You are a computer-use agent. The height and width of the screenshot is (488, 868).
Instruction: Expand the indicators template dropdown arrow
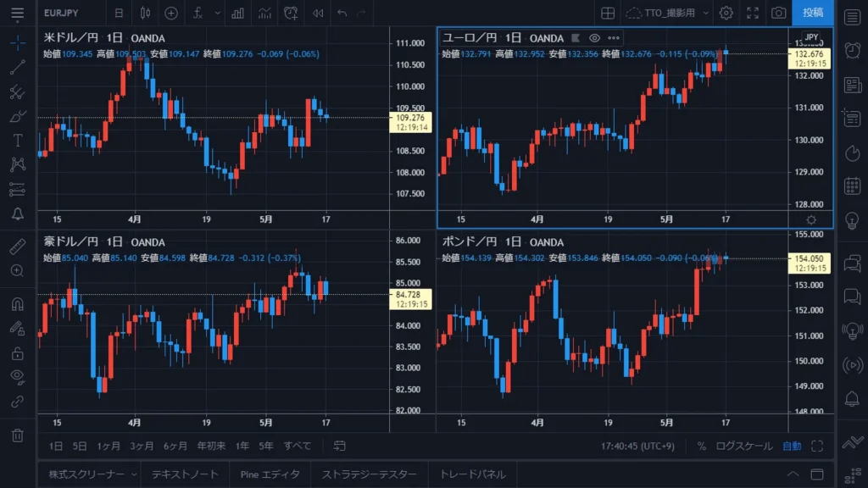pyautogui.click(x=217, y=13)
